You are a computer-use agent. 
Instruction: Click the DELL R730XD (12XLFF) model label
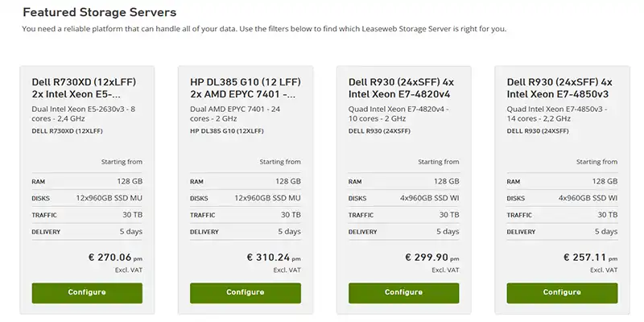tap(67, 130)
